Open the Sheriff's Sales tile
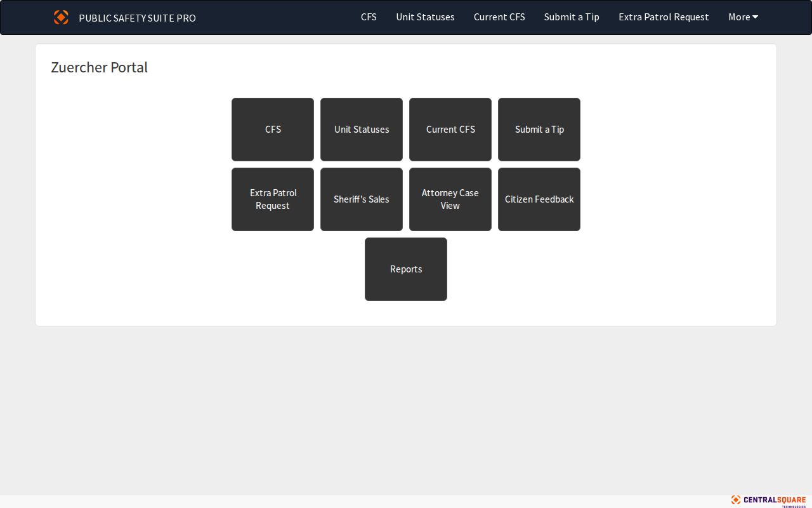This screenshot has height=508, width=812. pos(362,199)
